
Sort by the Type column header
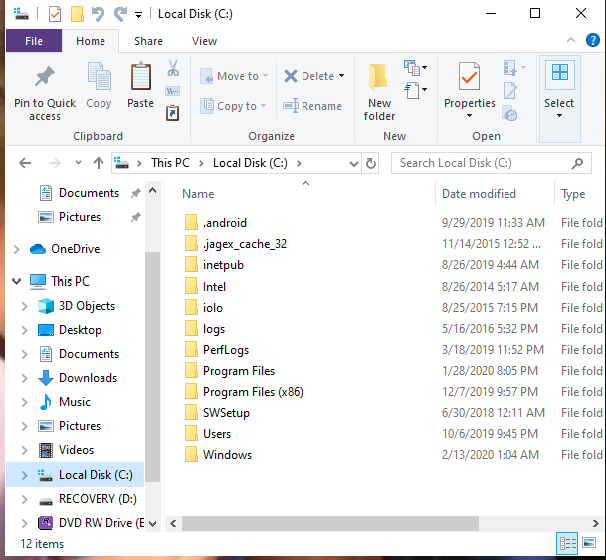tap(573, 194)
